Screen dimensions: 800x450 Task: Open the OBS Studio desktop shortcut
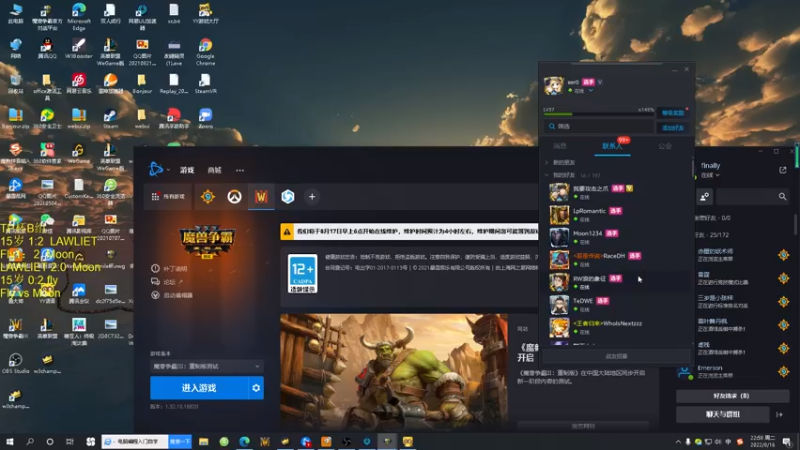15,363
